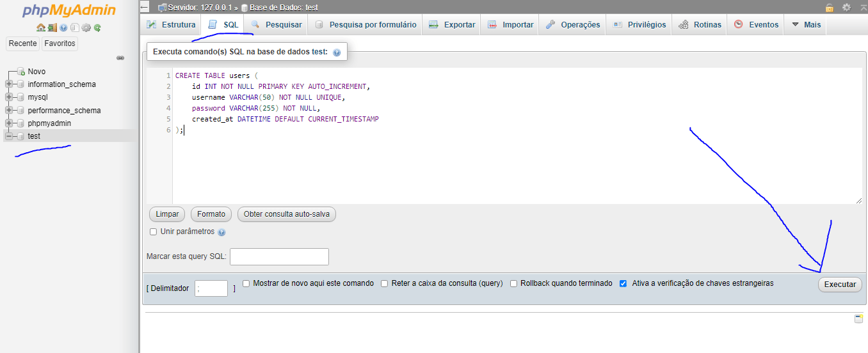This screenshot has width=868, height=353.
Task: Run the query with Executar button
Action: pyautogui.click(x=840, y=285)
